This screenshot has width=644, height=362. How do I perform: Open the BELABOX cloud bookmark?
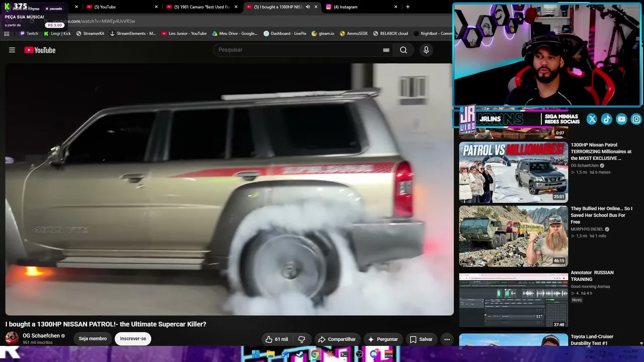coord(390,34)
